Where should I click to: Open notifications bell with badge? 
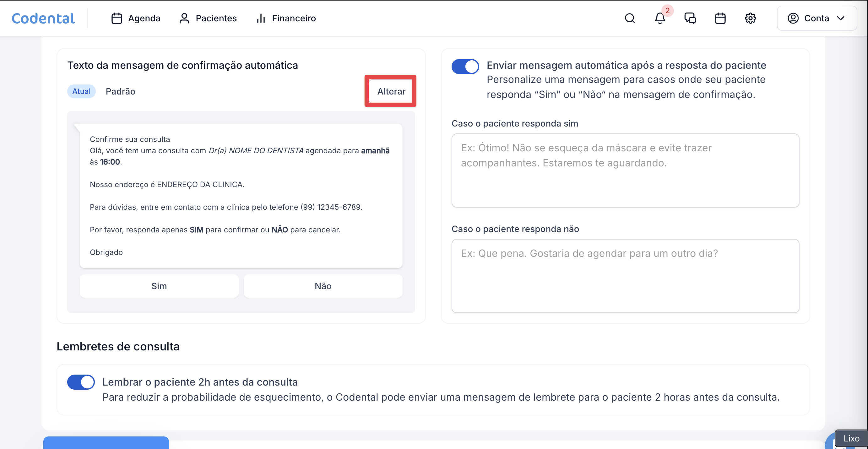tap(660, 18)
